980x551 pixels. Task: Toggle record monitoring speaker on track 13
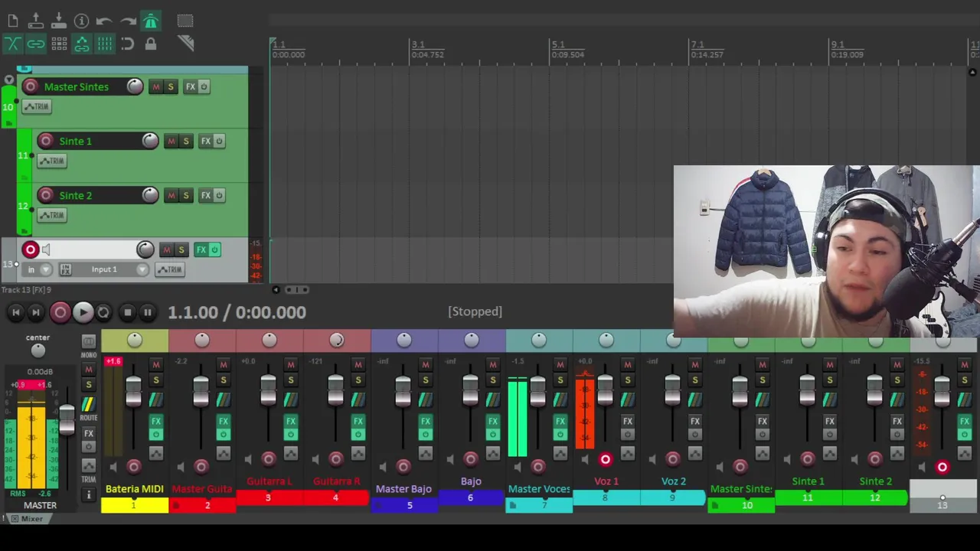coord(46,249)
